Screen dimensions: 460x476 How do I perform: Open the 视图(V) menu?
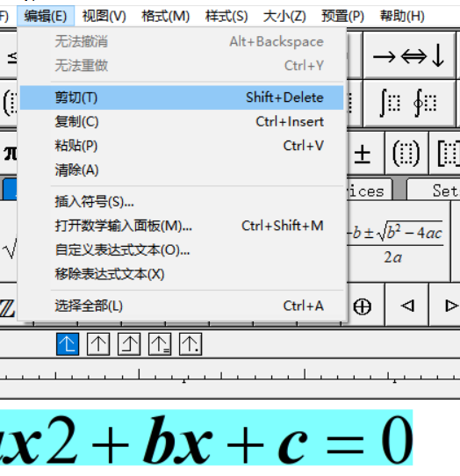tap(104, 16)
